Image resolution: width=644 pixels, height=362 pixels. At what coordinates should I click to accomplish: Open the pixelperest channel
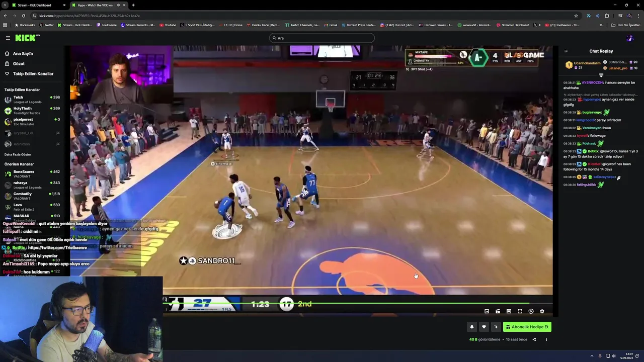point(31,121)
